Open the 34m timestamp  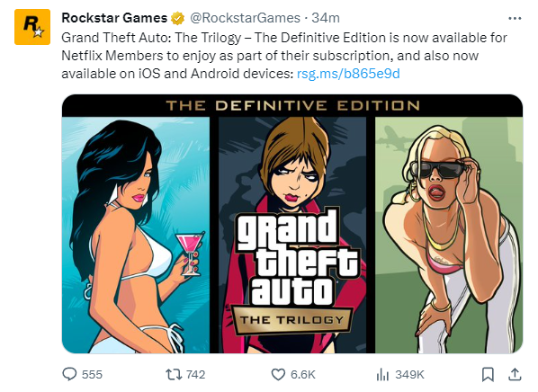[326, 18]
